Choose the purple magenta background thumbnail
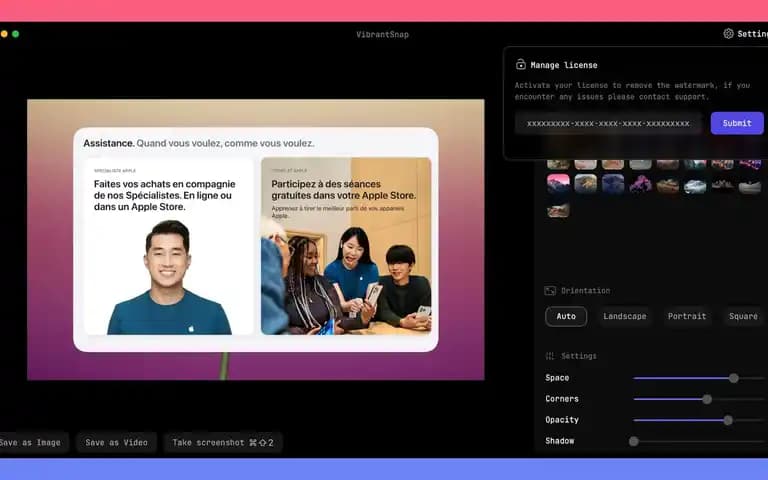768x480 pixels. pos(640,184)
